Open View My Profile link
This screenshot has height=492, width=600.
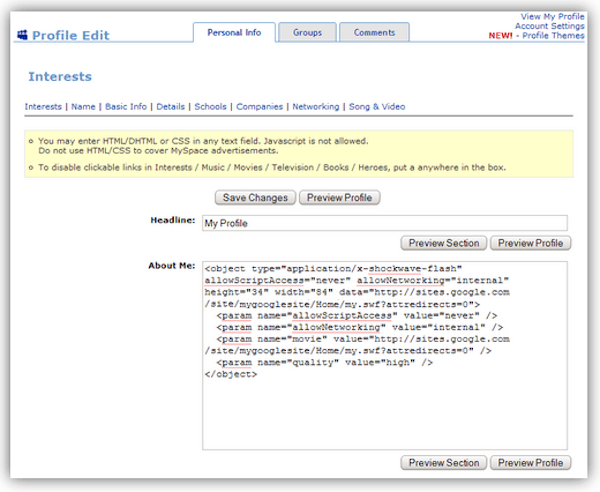pyautogui.click(x=552, y=16)
